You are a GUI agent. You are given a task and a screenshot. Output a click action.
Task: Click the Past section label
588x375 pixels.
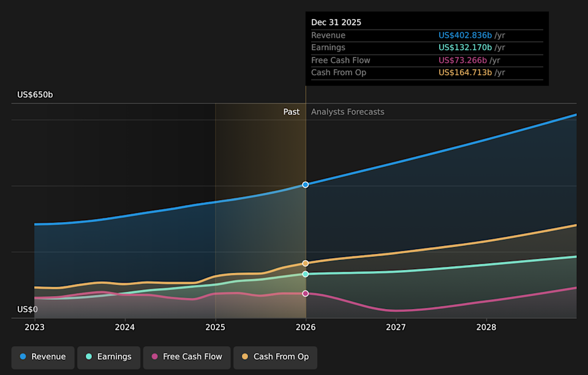tap(292, 112)
